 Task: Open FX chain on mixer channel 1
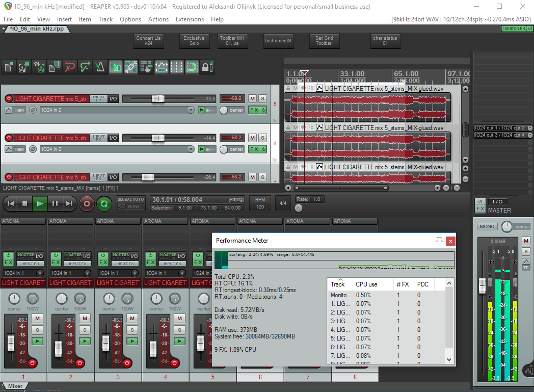(9, 262)
